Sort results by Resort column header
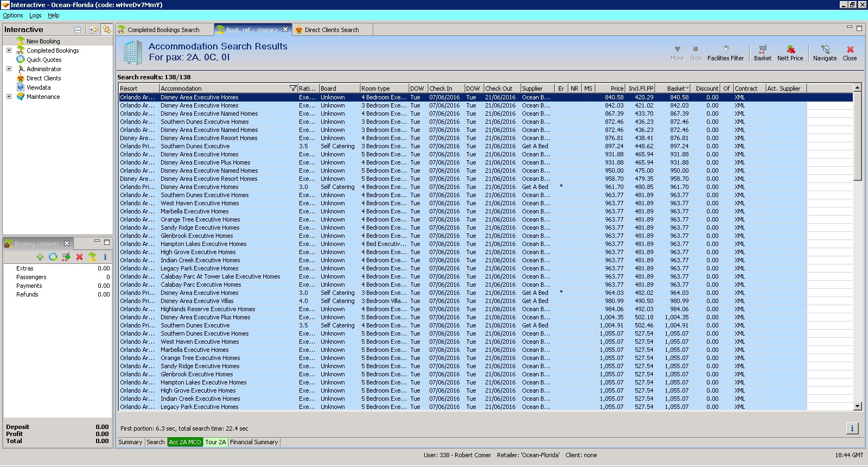Screen dimensions: 868x467 [x=139, y=89]
